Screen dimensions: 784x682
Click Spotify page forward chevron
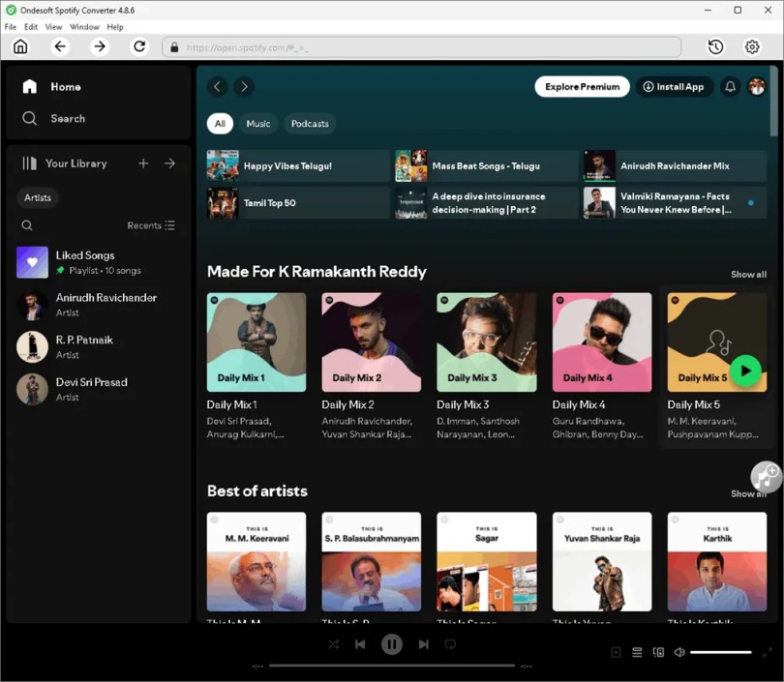click(244, 87)
